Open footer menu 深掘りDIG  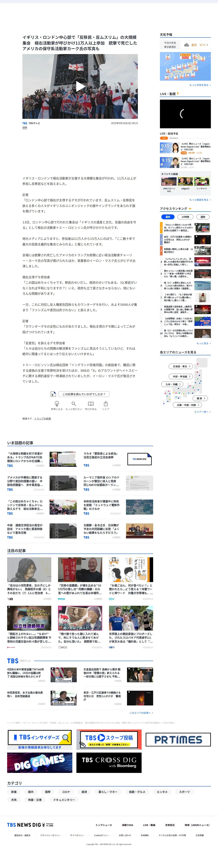pyautogui.click(x=128, y=825)
